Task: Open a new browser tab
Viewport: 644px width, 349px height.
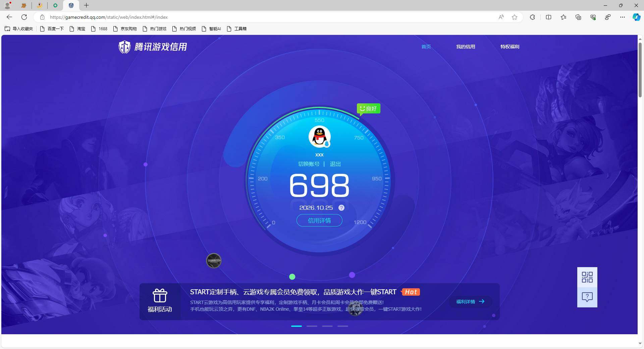Action: click(86, 5)
